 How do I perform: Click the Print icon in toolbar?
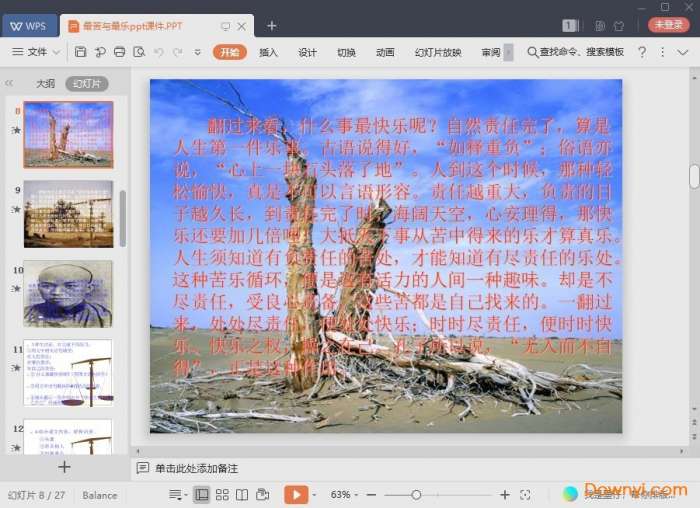point(119,52)
